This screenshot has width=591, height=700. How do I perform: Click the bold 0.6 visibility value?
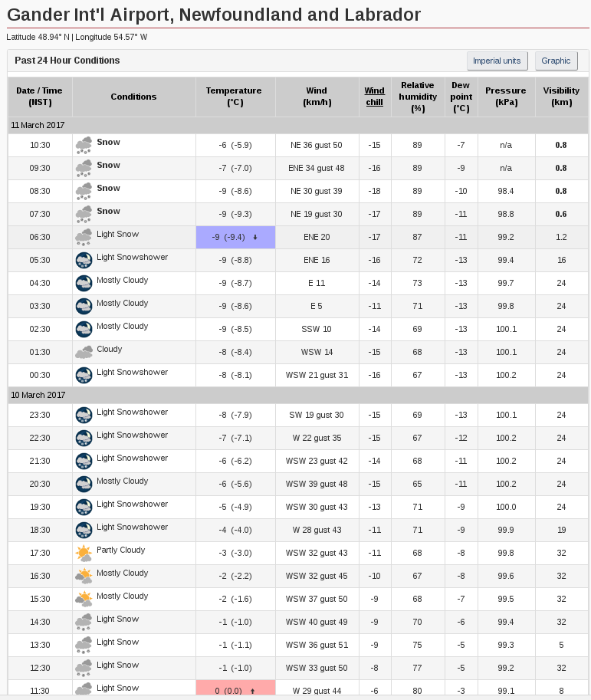click(561, 214)
